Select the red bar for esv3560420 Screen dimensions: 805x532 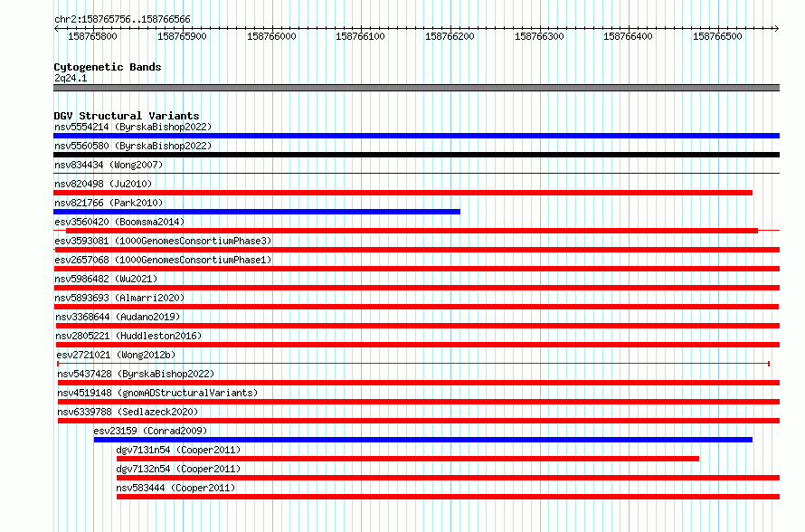click(412, 231)
